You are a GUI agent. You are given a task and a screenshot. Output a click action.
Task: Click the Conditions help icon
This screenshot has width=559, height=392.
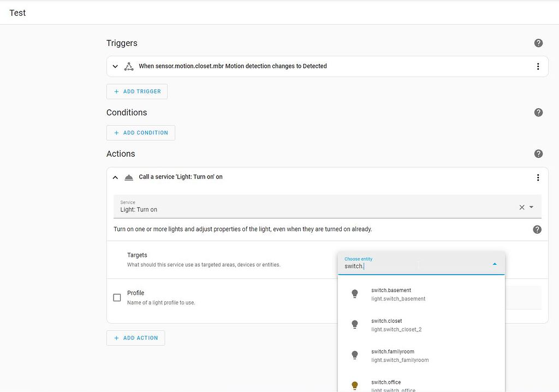coord(538,112)
